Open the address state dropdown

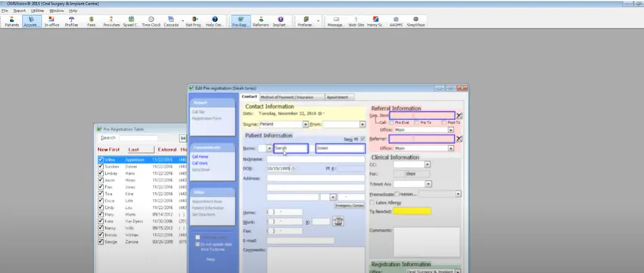pyautogui.click(x=333, y=197)
